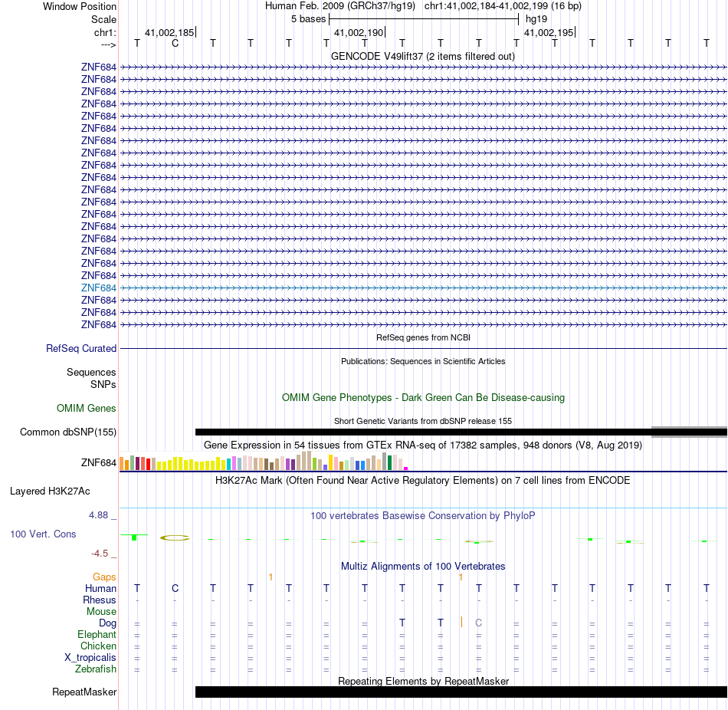The image size is (728, 710).
Task: Click ZNF684 label beside GTEx bar chart
Action: [98, 463]
